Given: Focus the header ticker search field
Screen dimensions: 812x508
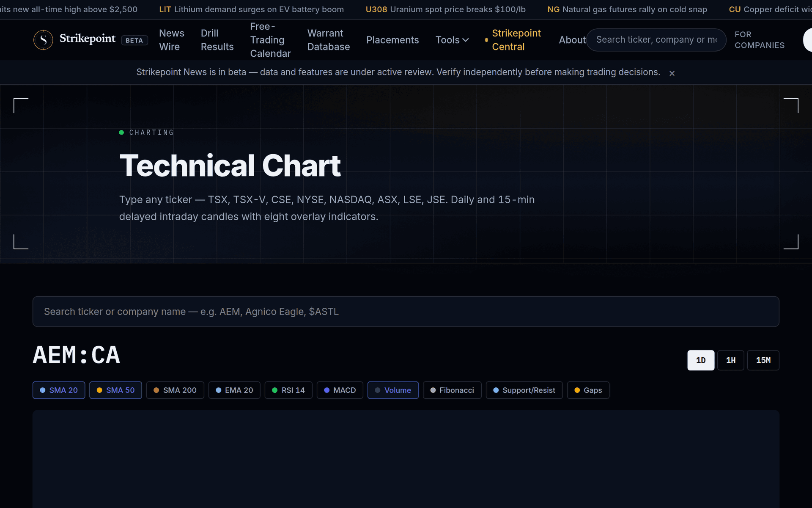Looking at the screenshot, I should [656, 40].
